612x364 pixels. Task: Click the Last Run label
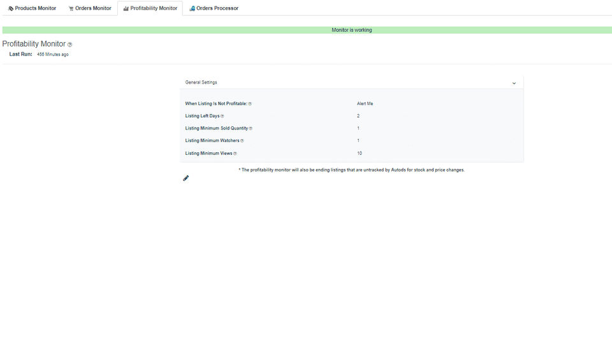[x=20, y=54]
